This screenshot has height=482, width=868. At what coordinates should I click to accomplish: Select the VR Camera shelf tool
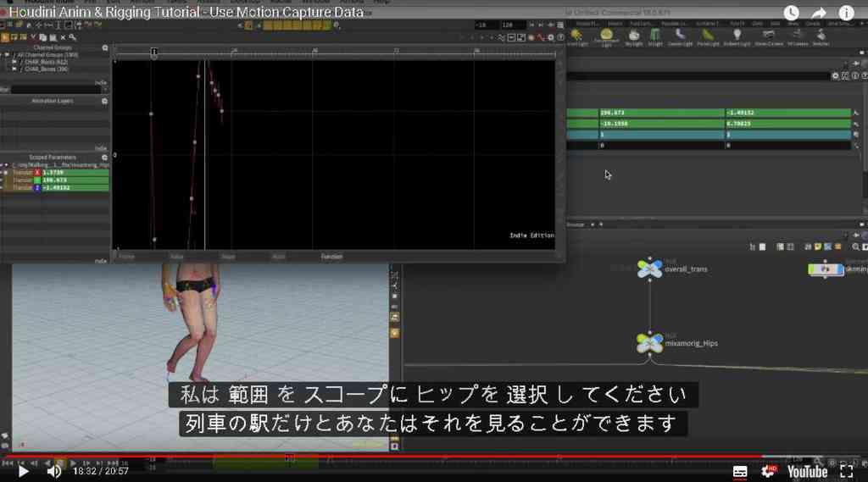(797, 37)
